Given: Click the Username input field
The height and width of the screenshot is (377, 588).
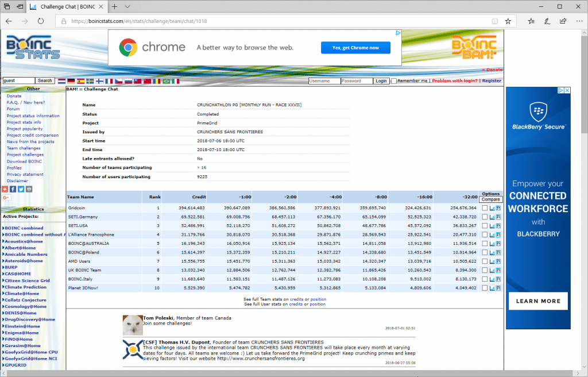Looking at the screenshot, I should click(324, 80).
